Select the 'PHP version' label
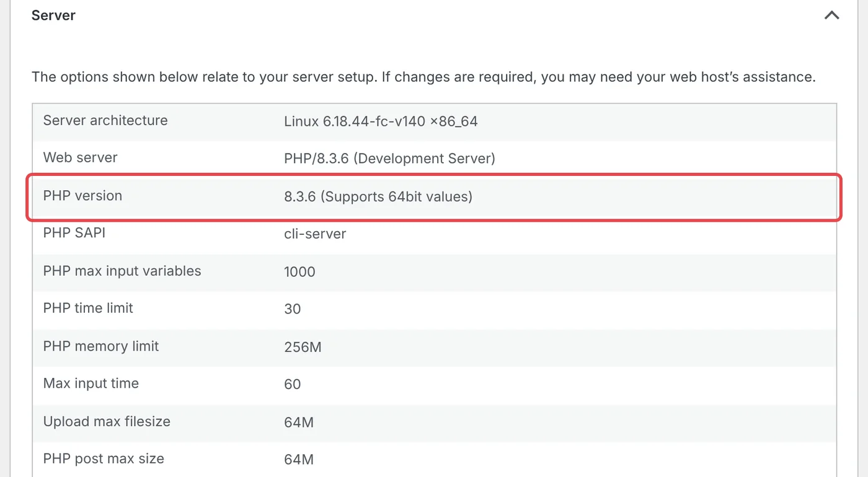The image size is (868, 477). click(x=82, y=196)
